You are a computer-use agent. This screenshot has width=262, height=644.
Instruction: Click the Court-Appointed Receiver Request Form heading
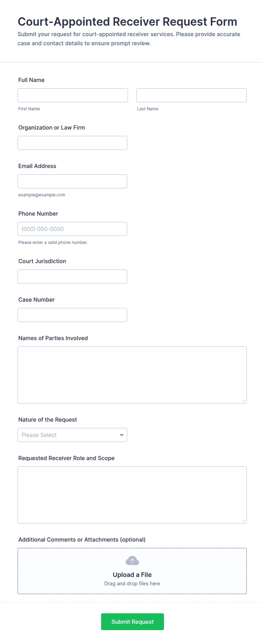click(x=127, y=21)
